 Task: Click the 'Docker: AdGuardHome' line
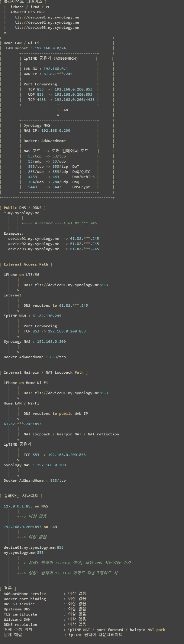[45, 141]
